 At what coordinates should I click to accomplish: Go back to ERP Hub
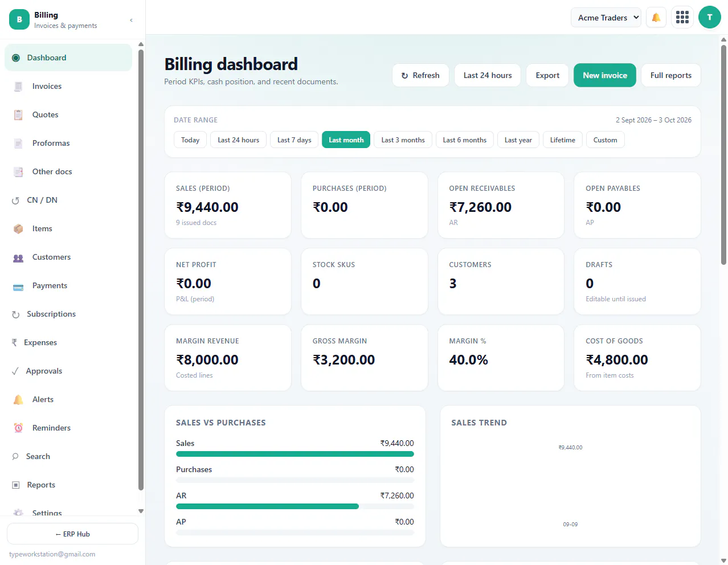click(72, 534)
